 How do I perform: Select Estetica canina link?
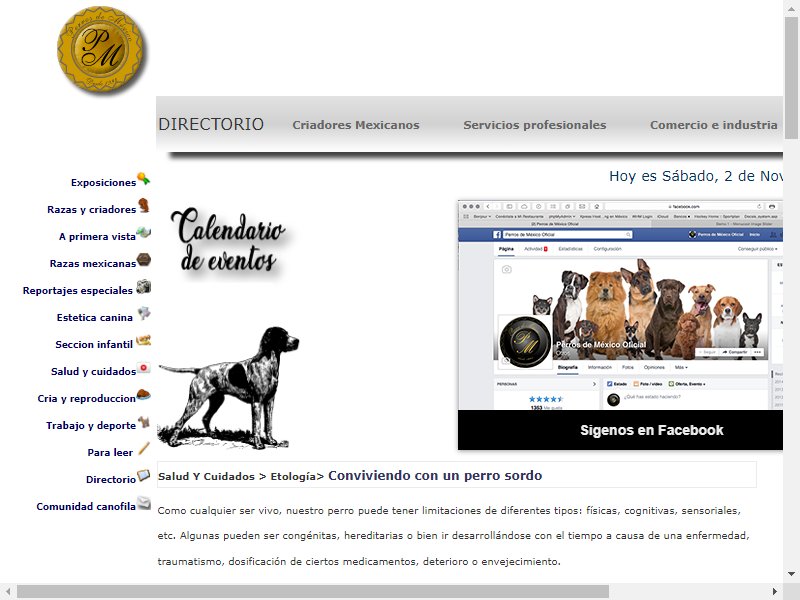pos(95,318)
